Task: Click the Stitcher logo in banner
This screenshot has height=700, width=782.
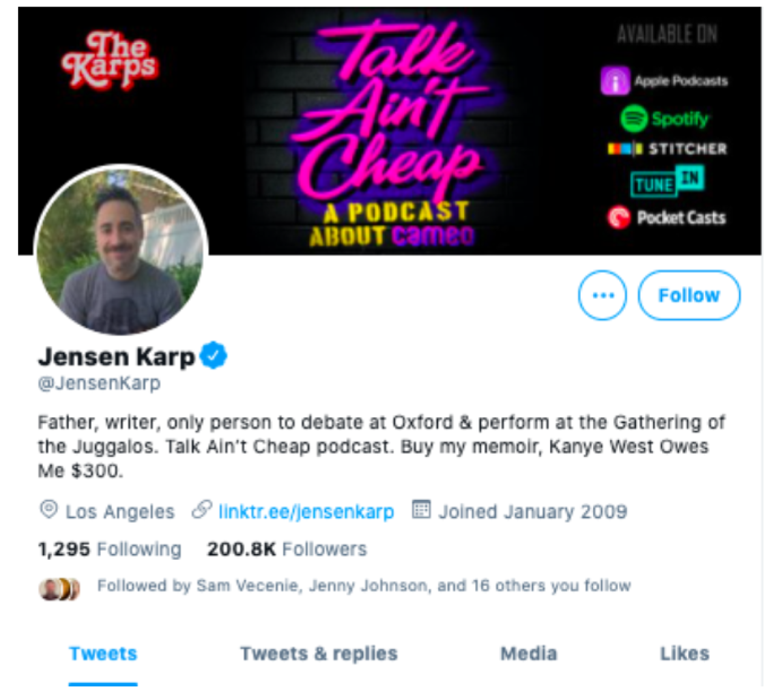Action: 667,149
